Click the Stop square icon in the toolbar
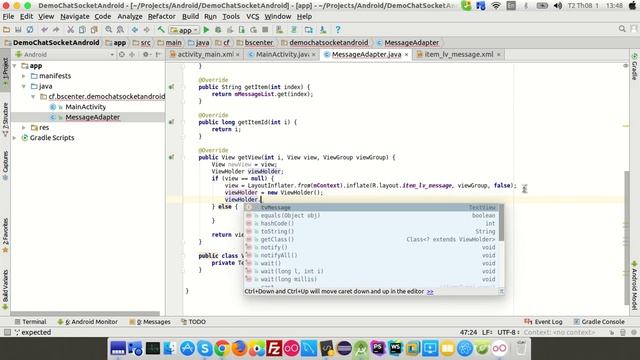640x360 pixels. click(265, 30)
